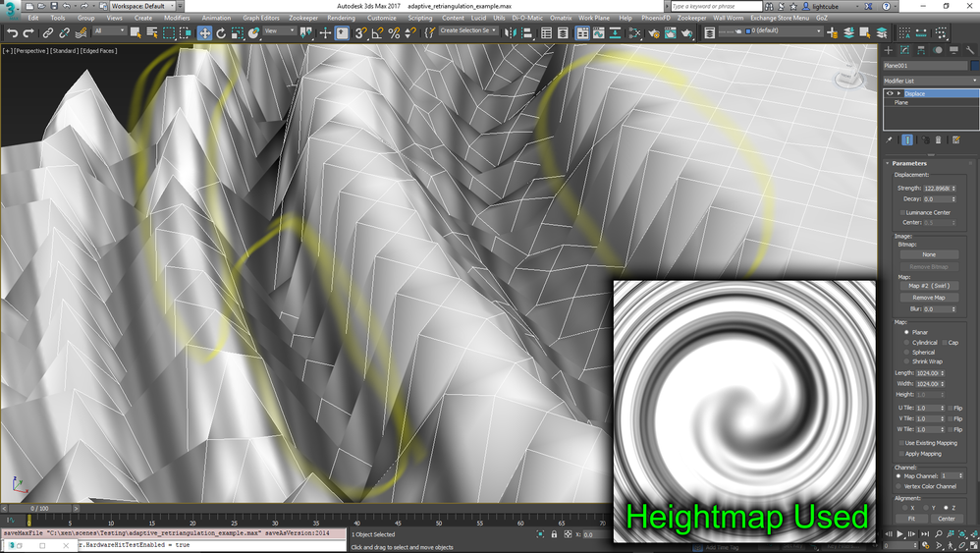Open Create Selection Set dropdown
This screenshot has width=980, height=553.
468,30
